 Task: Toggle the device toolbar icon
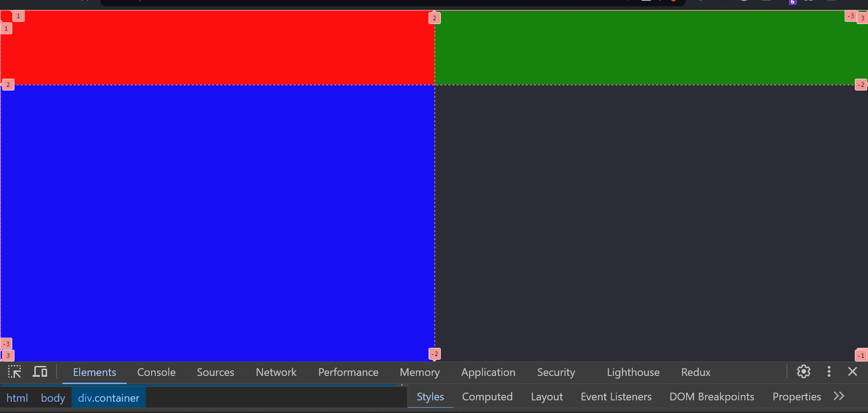(x=40, y=372)
